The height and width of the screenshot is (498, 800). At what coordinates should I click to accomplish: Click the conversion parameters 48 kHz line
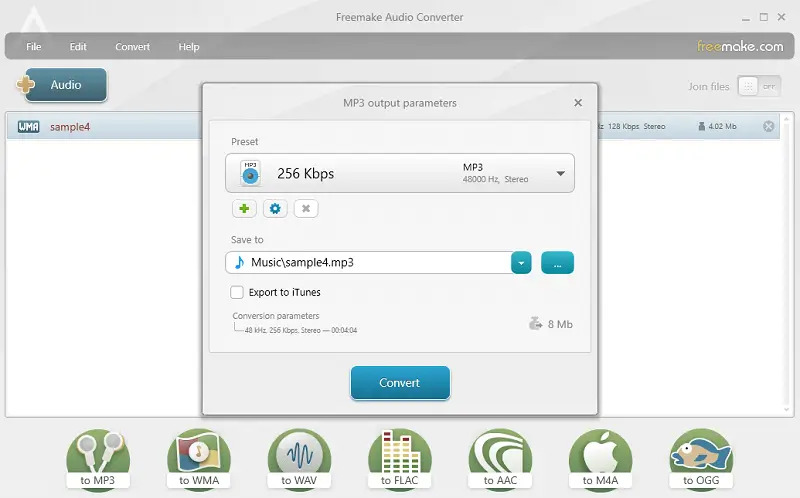[301, 330]
